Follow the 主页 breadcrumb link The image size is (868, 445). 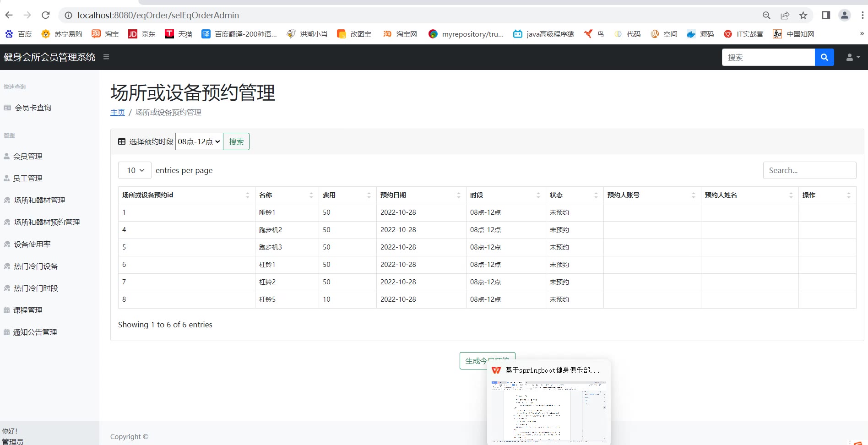point(117,112)
